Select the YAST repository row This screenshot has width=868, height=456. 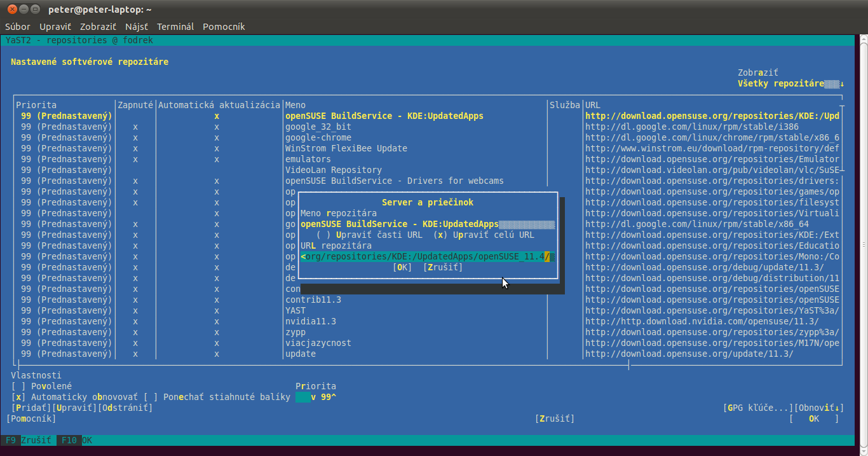point(428,310)
